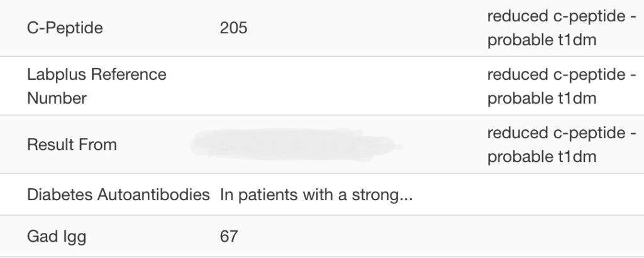Click the empty comment cell for Gad Igg
Viewport: 644px width, 258px height.
(x=562, y=236)
